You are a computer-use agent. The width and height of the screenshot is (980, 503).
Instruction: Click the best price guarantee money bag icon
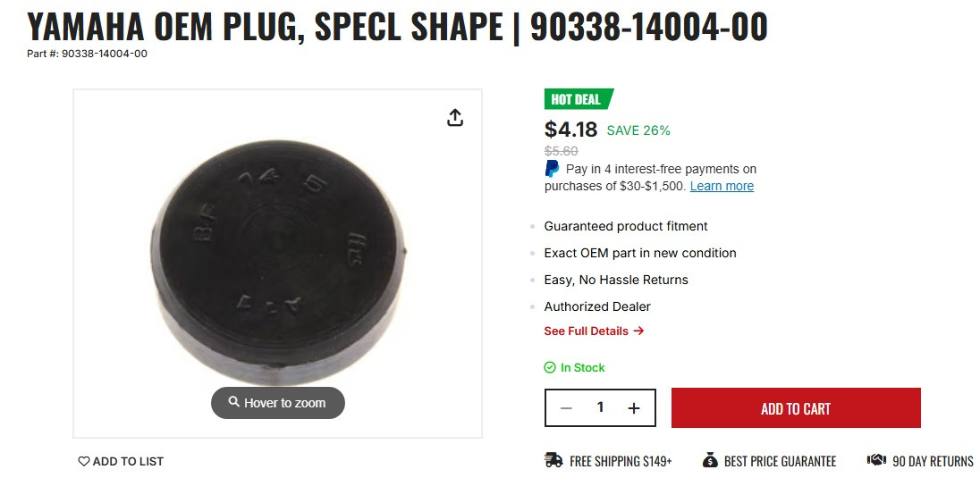pyautogui.click(x=710, y=460)
